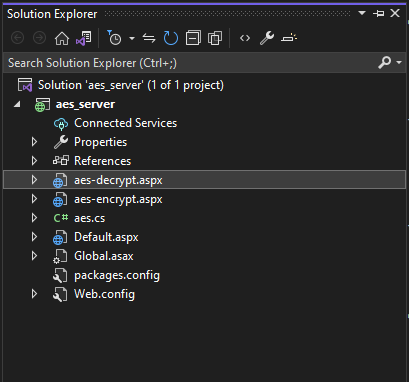Switch between solutions and folder views

point(84,38)
